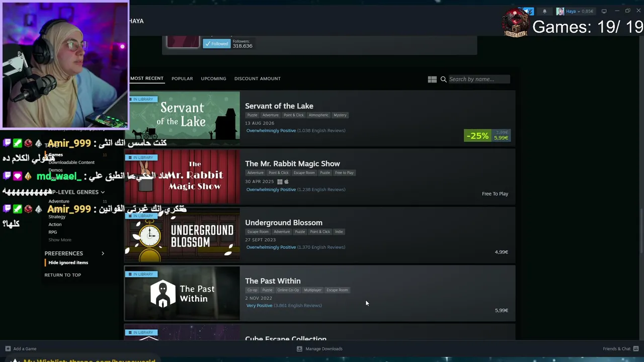Click Underground Blossom Overwhelmingly Positive reviews
The image size is (644, 362).
point(296,247)
